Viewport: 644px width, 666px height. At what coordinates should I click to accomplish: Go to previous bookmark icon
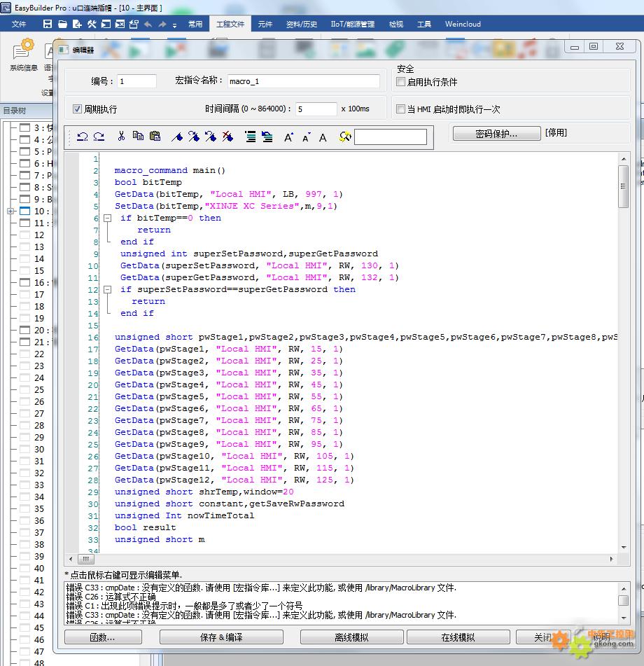click(211, 137)
